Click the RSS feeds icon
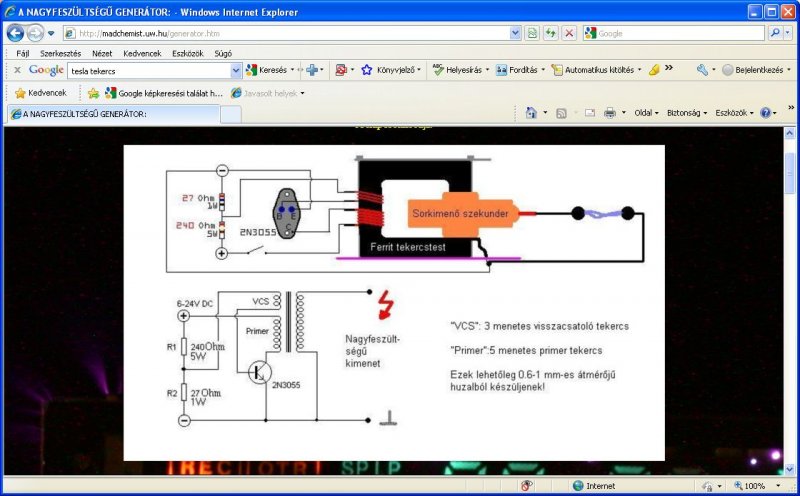 click(x=561, y=113)
